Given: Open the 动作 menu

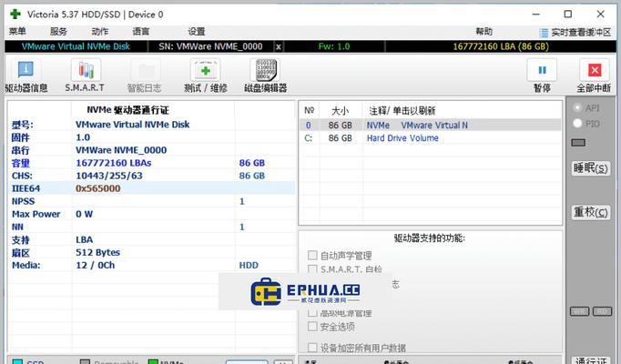Looking at the screenshot, I should pyautogui.click(x=100, y=31).
